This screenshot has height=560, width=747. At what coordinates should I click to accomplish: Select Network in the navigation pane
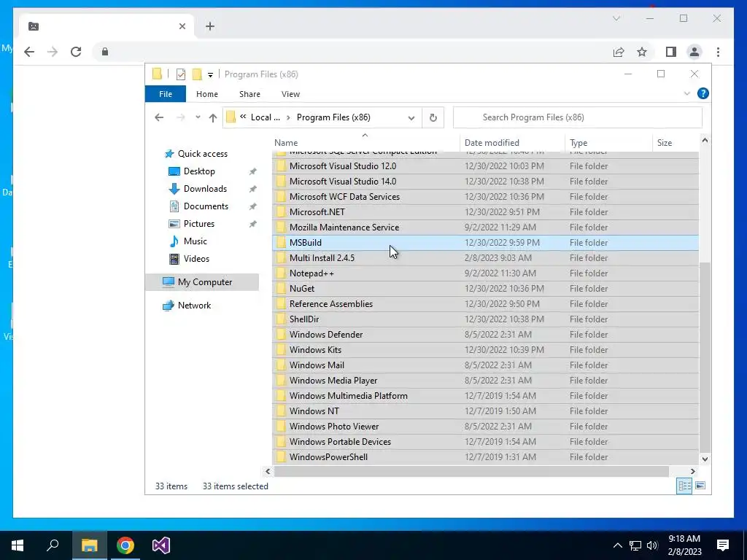point(194,306)
